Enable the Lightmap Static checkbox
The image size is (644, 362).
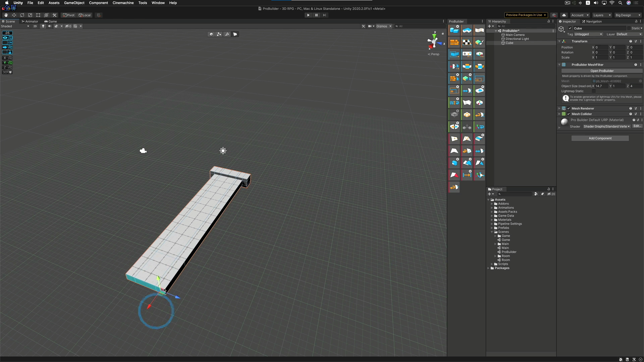click(x=594, y=91)
